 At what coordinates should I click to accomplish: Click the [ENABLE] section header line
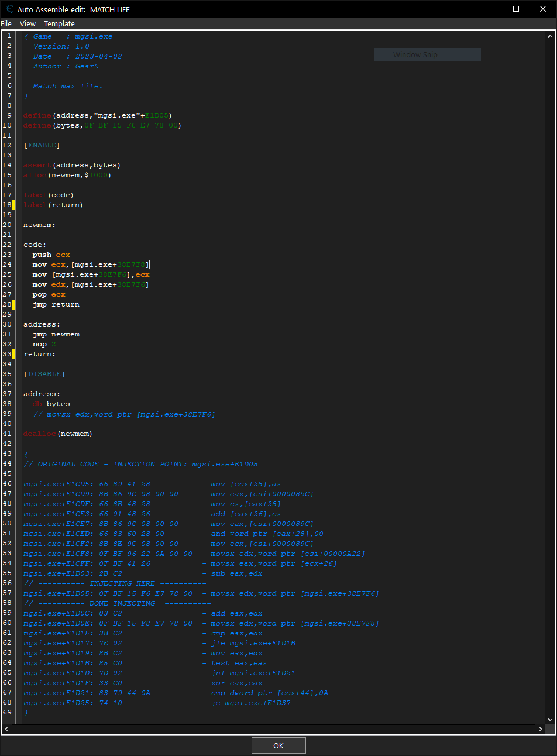42,145
